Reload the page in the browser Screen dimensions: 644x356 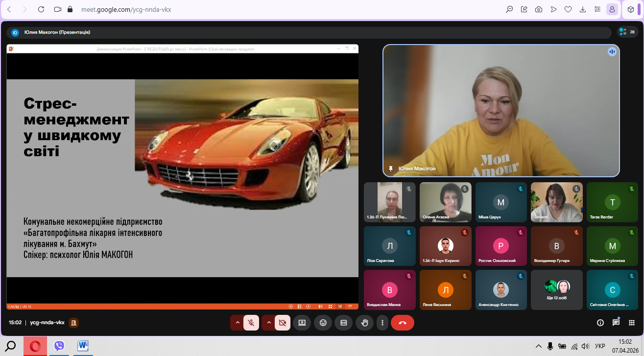(x=41, y=9)
